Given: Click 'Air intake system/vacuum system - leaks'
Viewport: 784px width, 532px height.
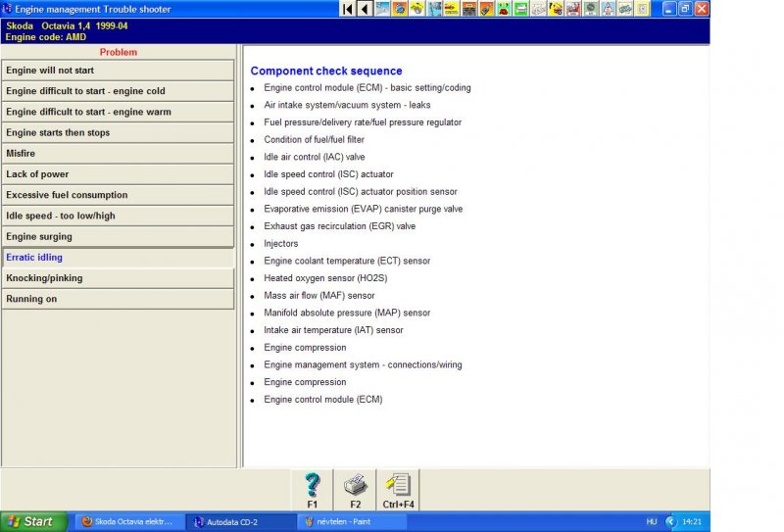Looking at the screenshot, I should 347,105.
